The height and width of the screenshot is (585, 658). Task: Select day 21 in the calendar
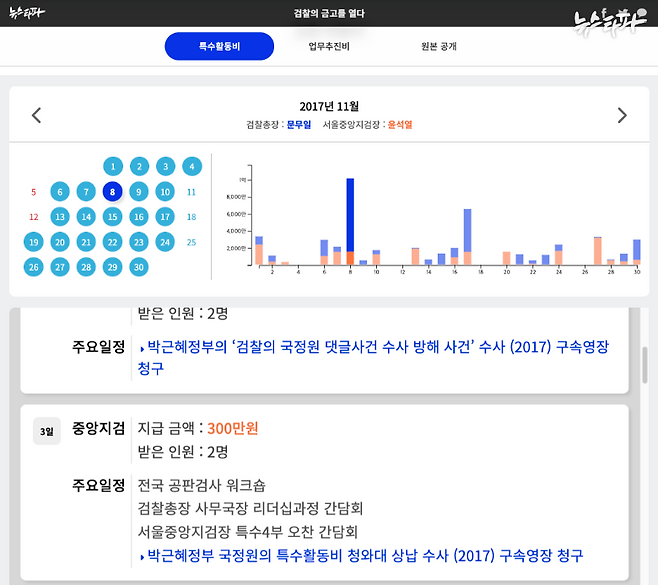pos(86,242)
